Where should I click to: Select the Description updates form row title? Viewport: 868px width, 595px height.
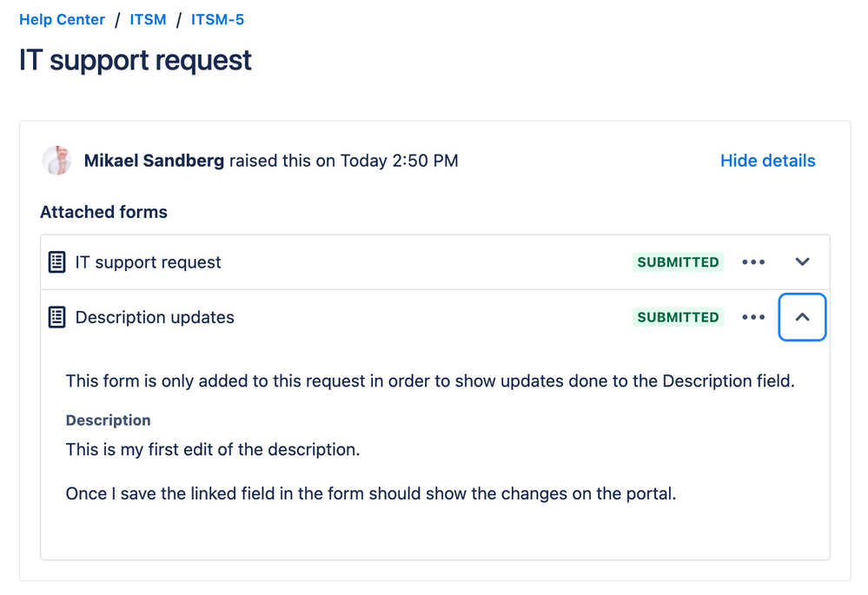(155, 317)
